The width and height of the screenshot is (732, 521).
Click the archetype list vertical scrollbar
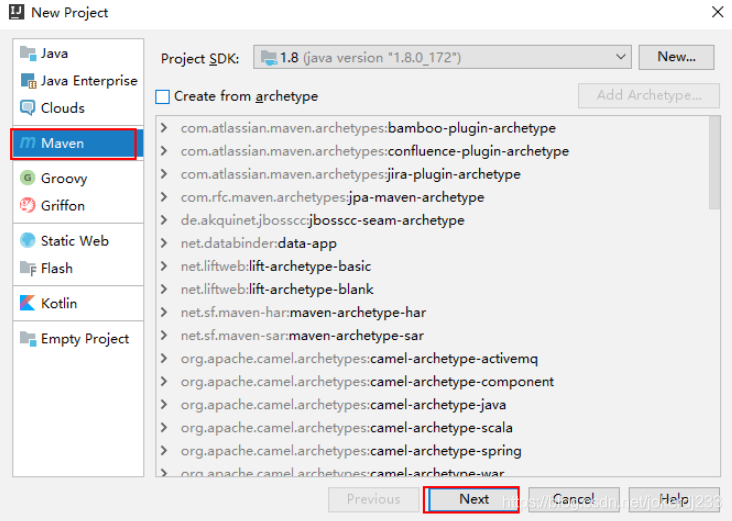coord(714,163)
